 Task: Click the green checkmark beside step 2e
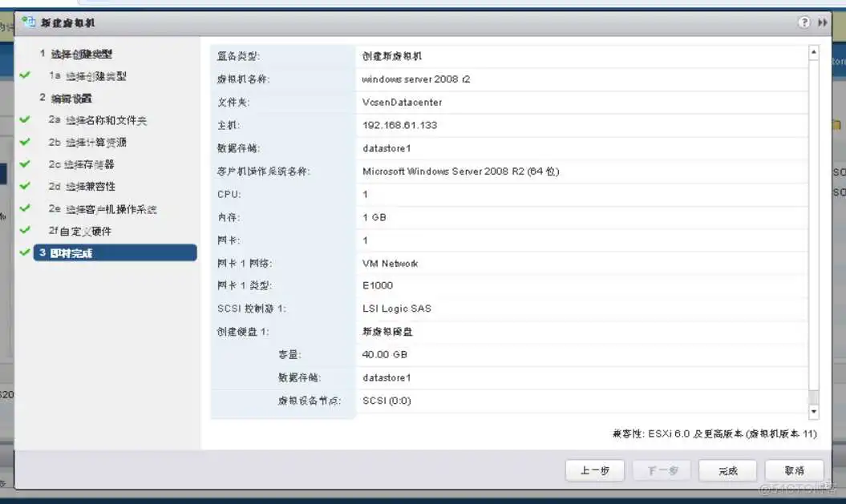[x=25, y=208]
